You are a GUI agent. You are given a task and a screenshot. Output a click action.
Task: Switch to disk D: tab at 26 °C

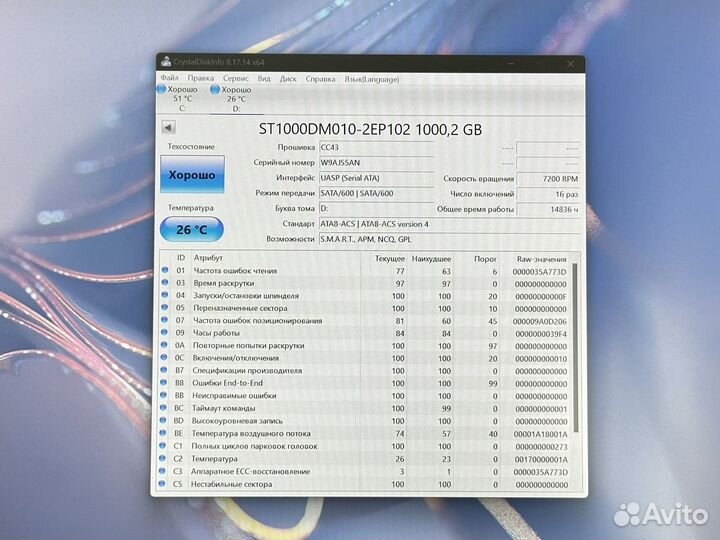pyautogui.click(x=236, y=99)
